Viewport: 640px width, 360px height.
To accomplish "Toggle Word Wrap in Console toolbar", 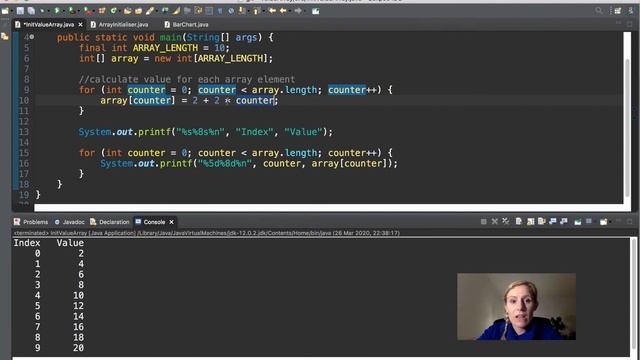I will [x=542, y=222].
